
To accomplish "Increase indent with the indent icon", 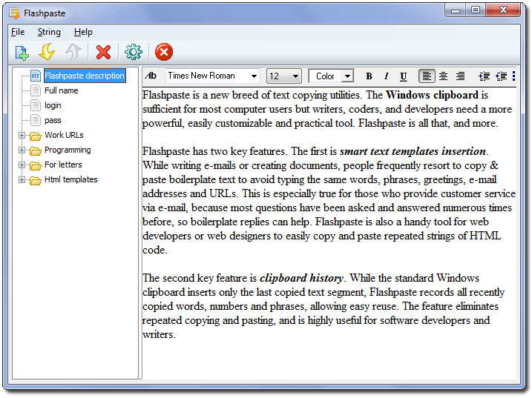I will click(485, 76).
